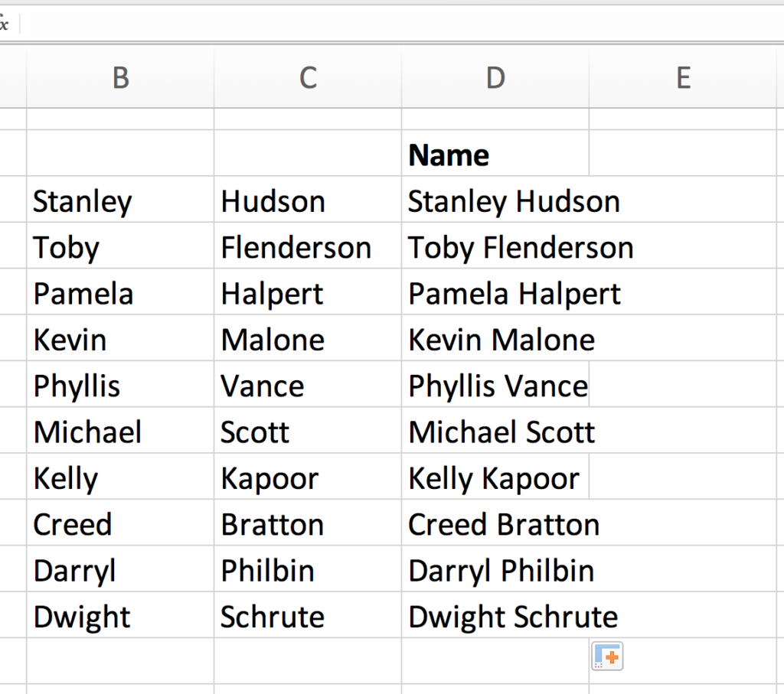Select the Toby first name cell
This screenshot has width=784, height=694.
120,246
